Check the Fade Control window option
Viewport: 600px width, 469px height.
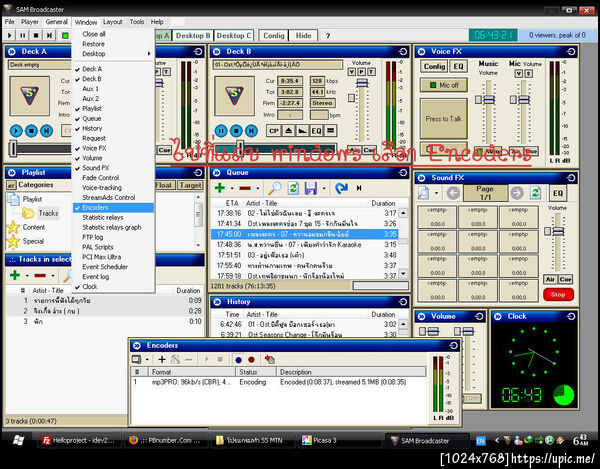click(99, 177)
